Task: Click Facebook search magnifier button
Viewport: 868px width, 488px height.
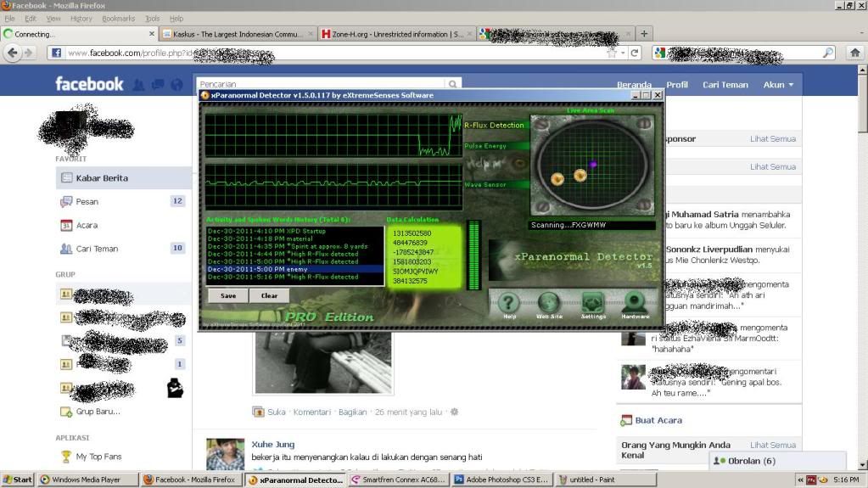Action: point(453,84)
